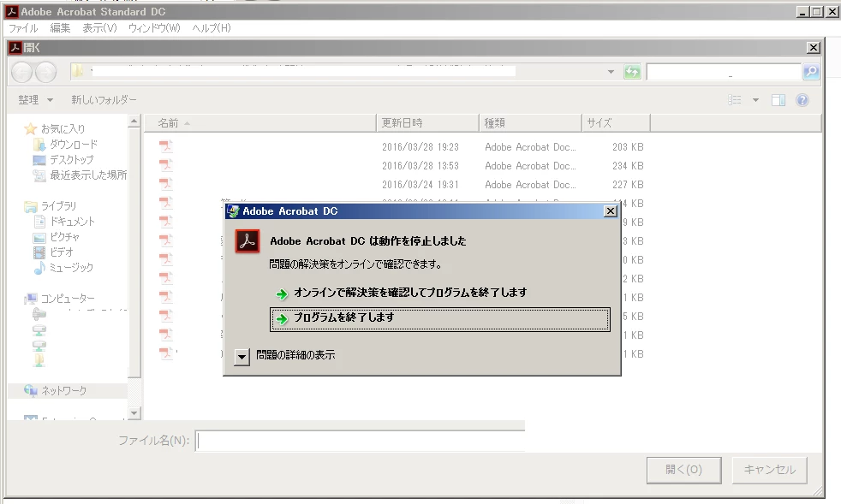Toggle the preview pane icon

click(x=778, y=100)
